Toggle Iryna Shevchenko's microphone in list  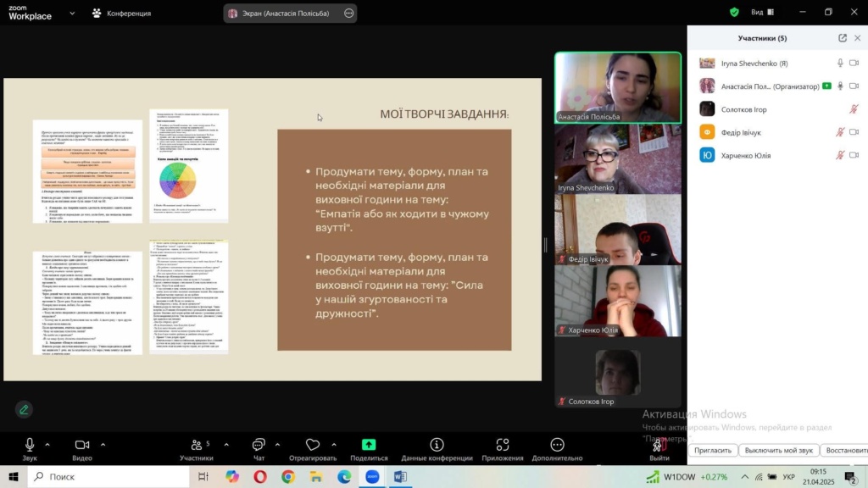point(840,63)
